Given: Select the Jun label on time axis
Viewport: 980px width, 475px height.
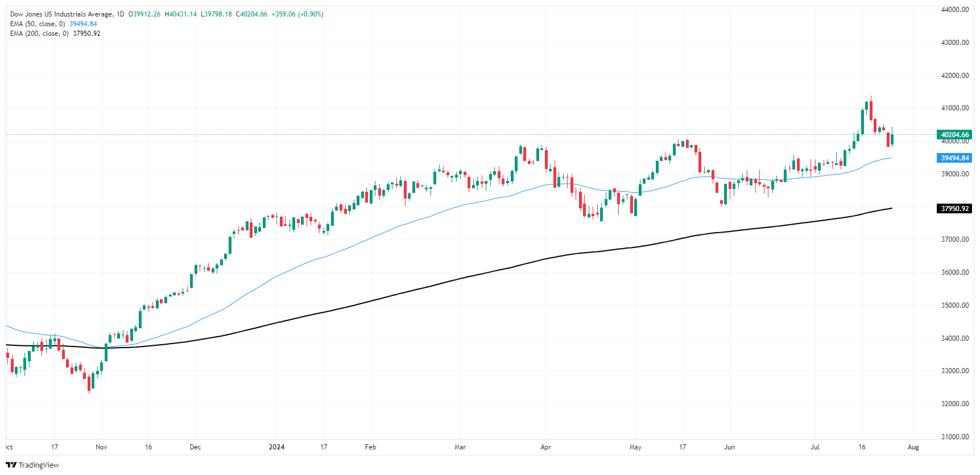Looking at the screenshot, I should tap(729, 447).
